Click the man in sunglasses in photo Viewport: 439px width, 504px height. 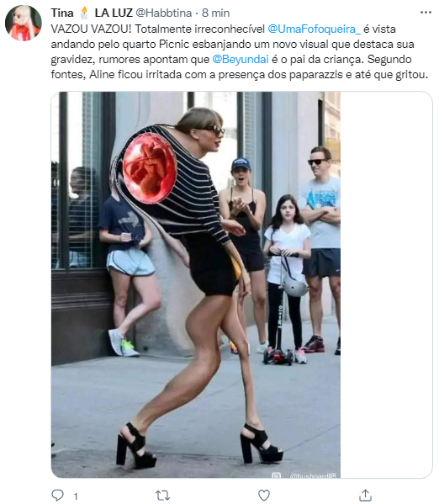coord(321,249)
